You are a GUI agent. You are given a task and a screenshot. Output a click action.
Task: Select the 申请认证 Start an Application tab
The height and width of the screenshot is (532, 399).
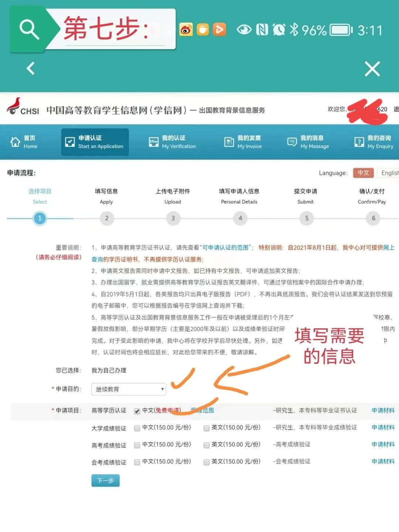click(95, 142)
